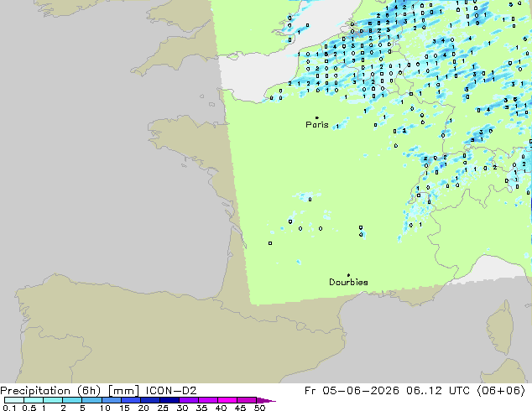This screenshot has height=411, width=532.
Task: Pick the legend color above 10
Action: (x=112, y=400)
